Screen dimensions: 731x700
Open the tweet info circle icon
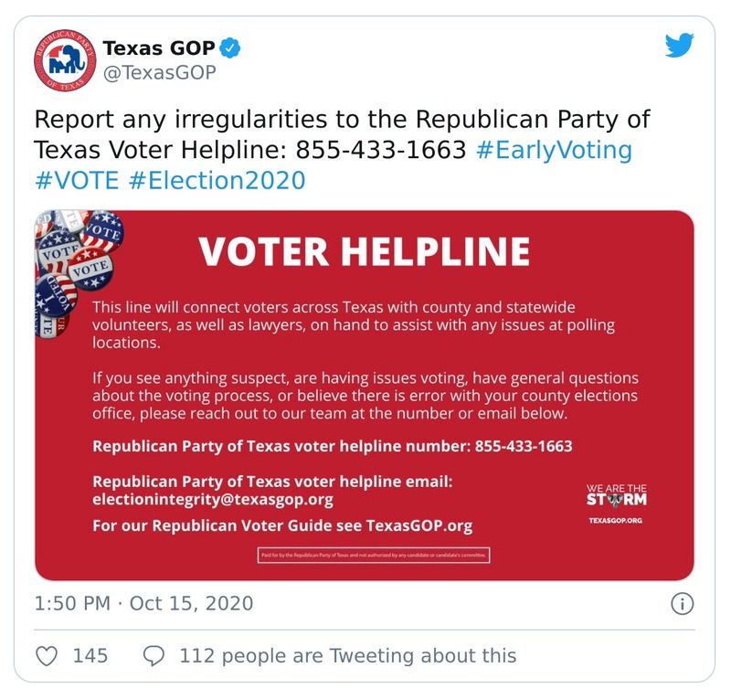click(x=683, y=604)
